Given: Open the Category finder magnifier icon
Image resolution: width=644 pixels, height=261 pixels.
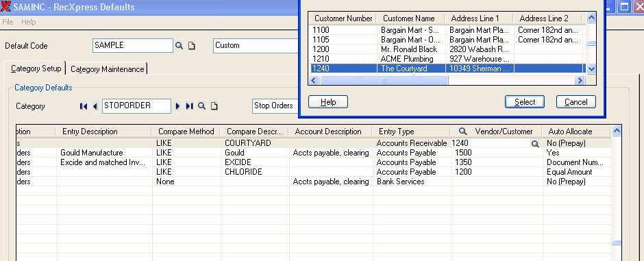Looking at the screenshot, I should tap(201, 106).
